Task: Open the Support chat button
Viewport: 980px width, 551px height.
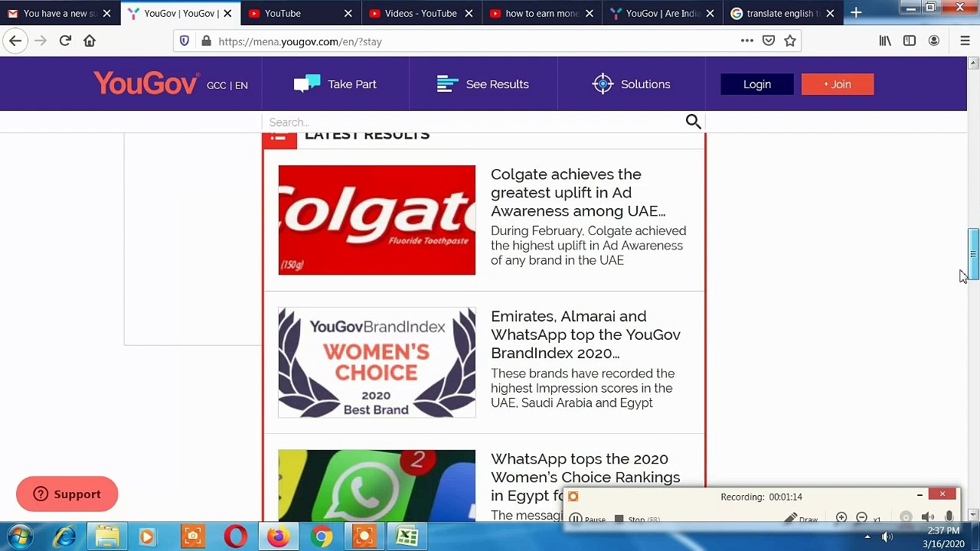Action: pos(67,494)
